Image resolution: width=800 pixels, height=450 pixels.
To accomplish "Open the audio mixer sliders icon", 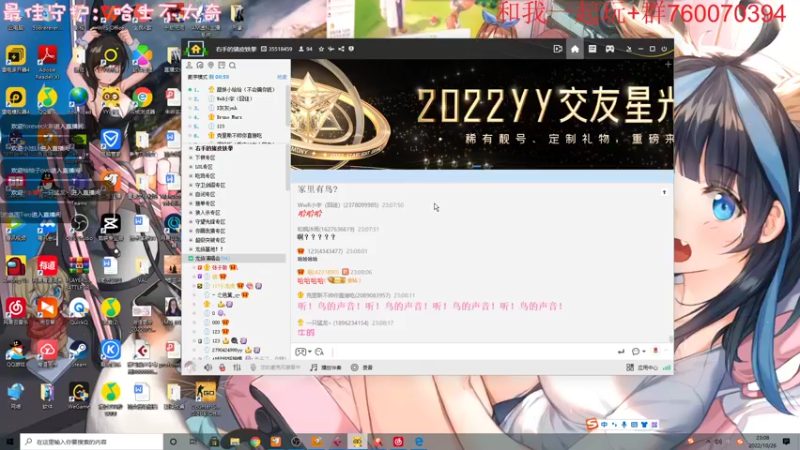I will coord(237,367).
